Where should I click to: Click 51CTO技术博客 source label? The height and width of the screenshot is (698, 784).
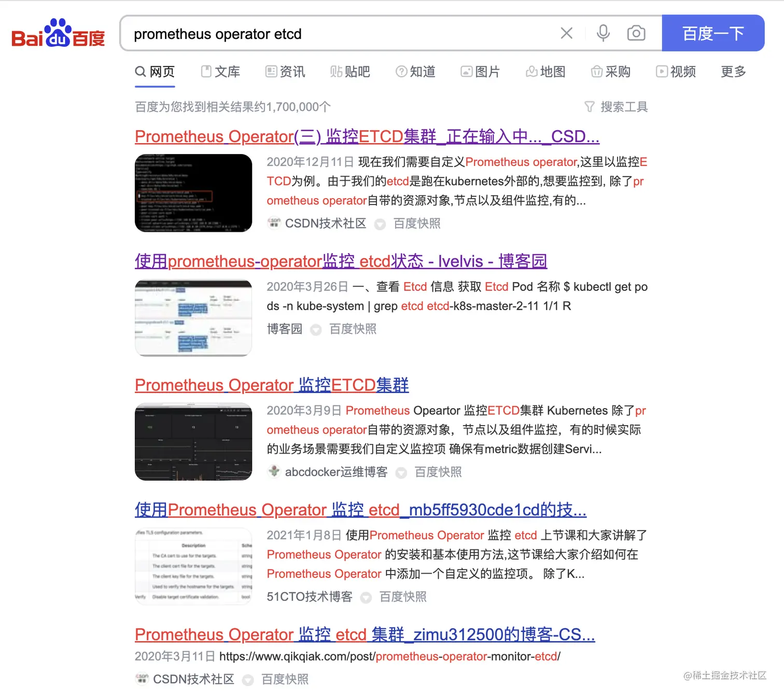pyautogui.click(x=310, y=597)
